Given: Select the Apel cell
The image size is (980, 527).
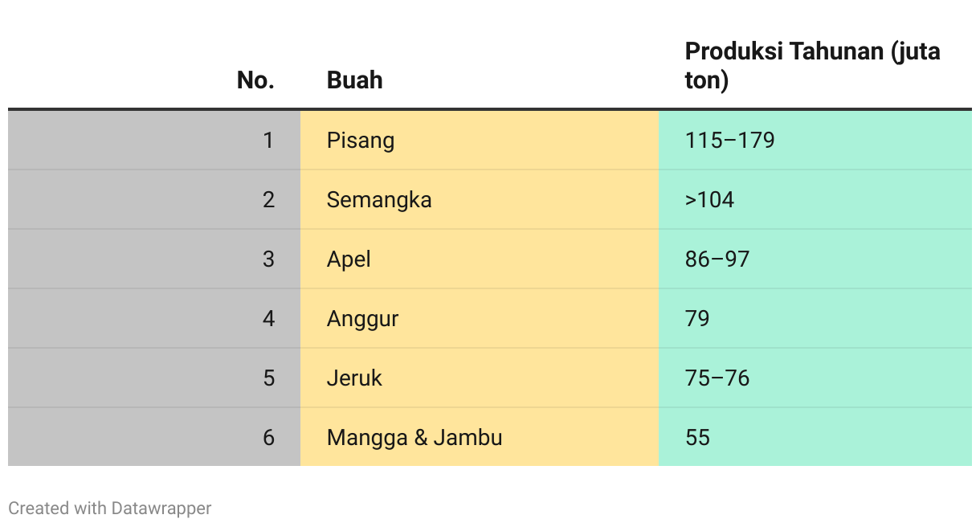Looking at the screenshot, I should pos(480,259).
